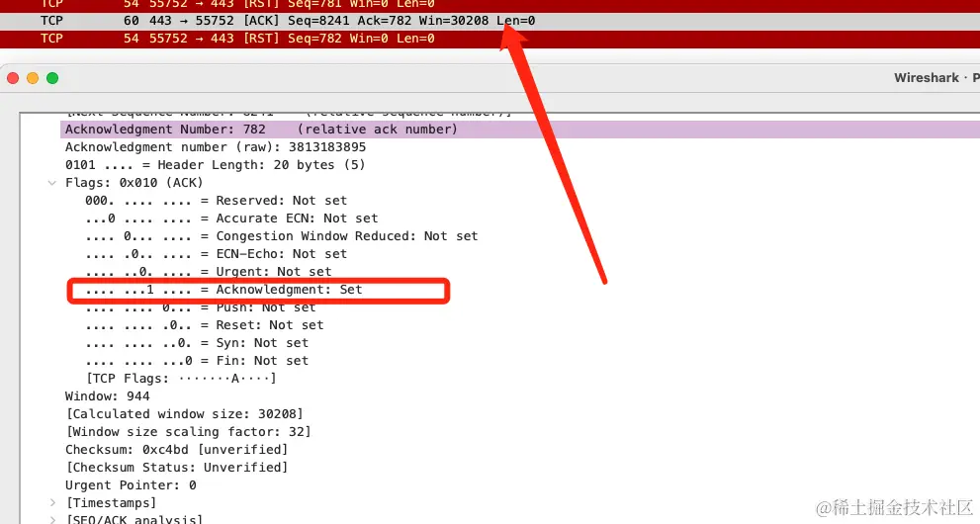Image resolution: width=980 pixels, height=524 pixels.
Task: Select Acknowledgment number (raw): 3813183895 row
Action: click(216, 147)
